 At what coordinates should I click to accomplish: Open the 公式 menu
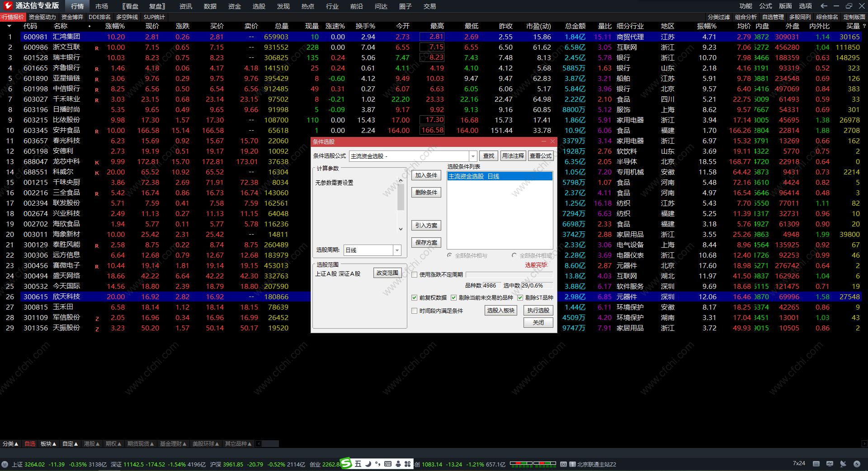pyautogui.click(x=765, y=6)
